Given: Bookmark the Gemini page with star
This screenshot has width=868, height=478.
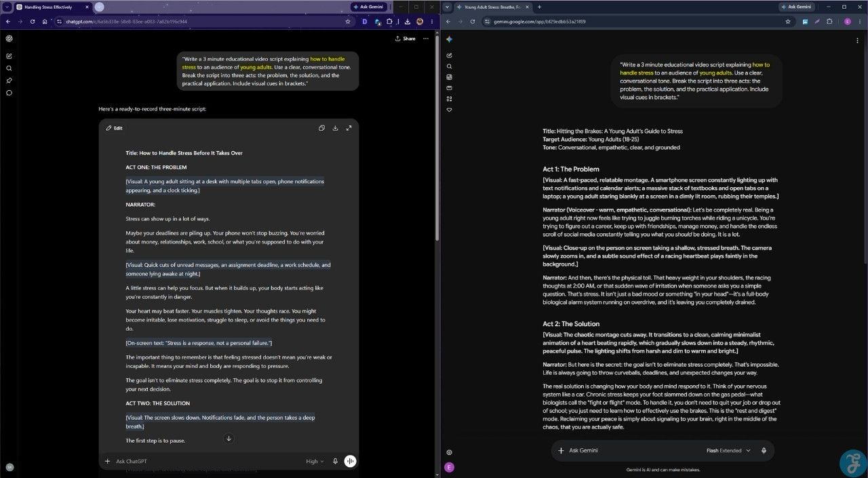Looking at the screenshot, I should [x=788, y=22].
